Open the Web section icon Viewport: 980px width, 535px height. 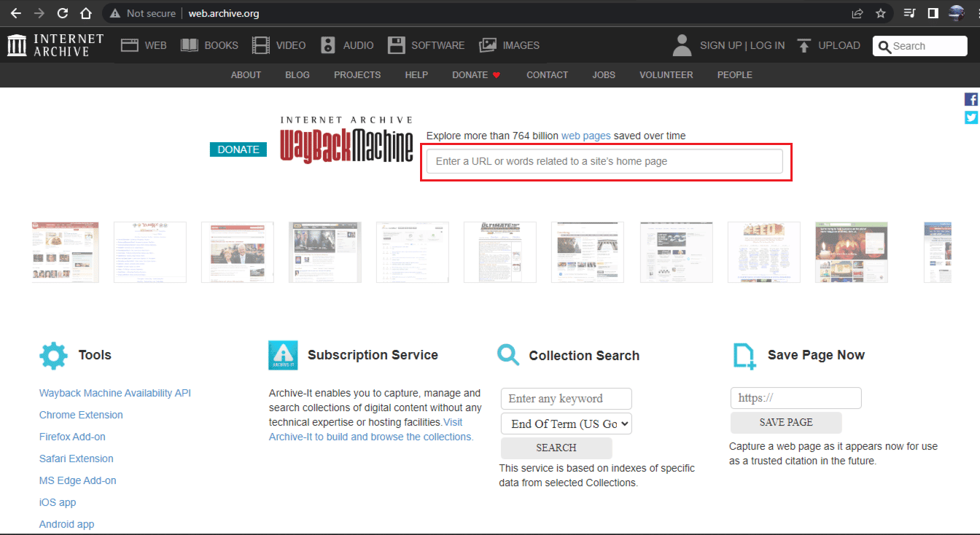[x=130, y=45]
